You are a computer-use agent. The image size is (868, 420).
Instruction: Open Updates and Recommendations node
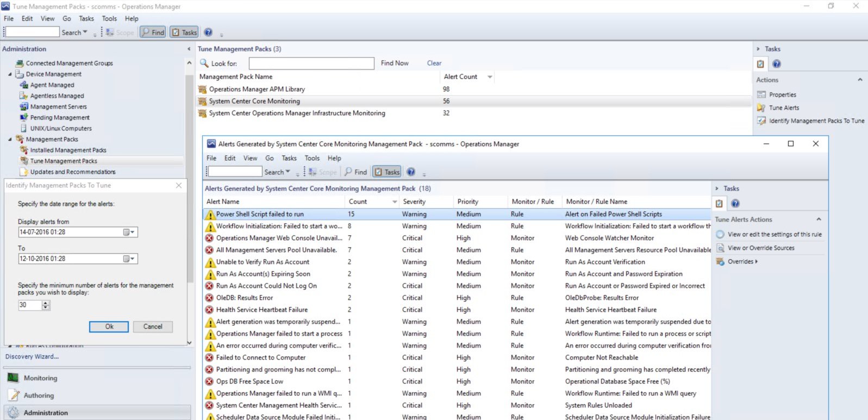(73, 172)
